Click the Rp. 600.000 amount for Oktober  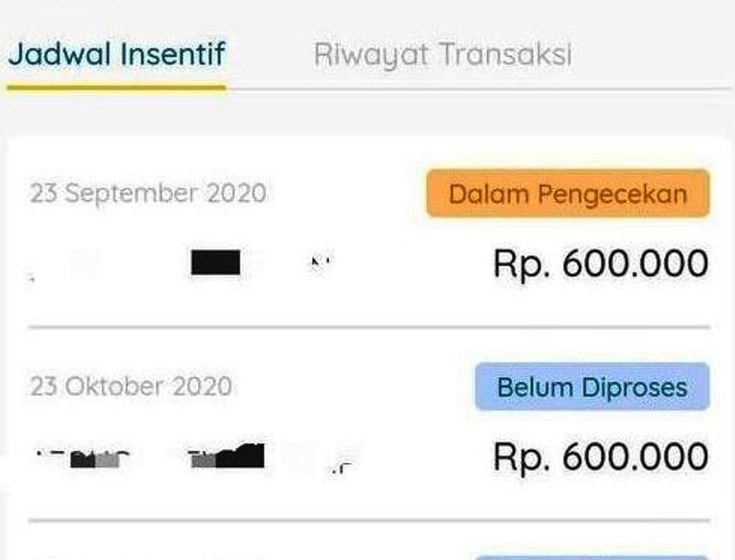tap(600, 457)
